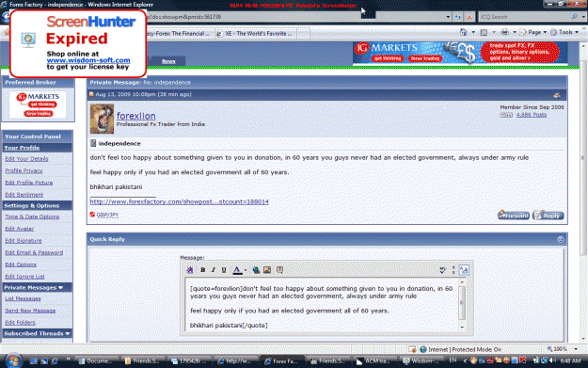Open the News tab
Screen dimensions: 588x368
point(168,61)
